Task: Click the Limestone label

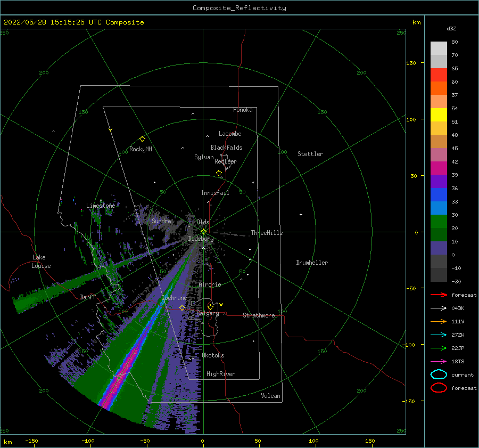Action: 101,206
